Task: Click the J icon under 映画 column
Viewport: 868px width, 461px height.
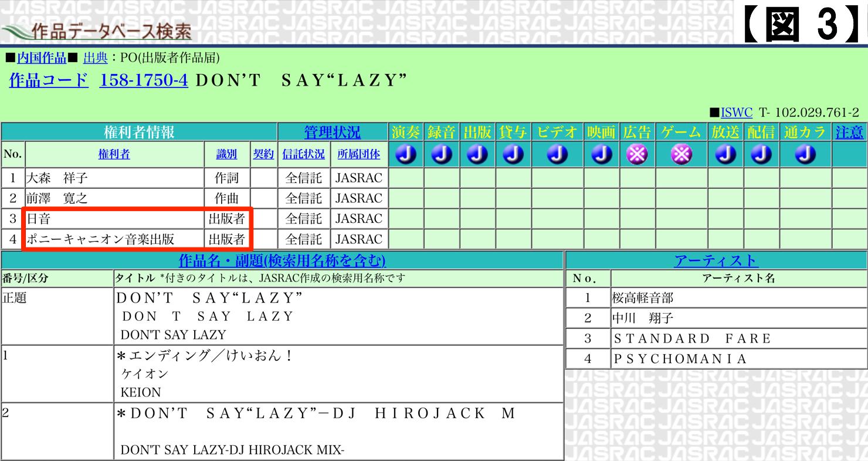Action: tap(602, 154)
